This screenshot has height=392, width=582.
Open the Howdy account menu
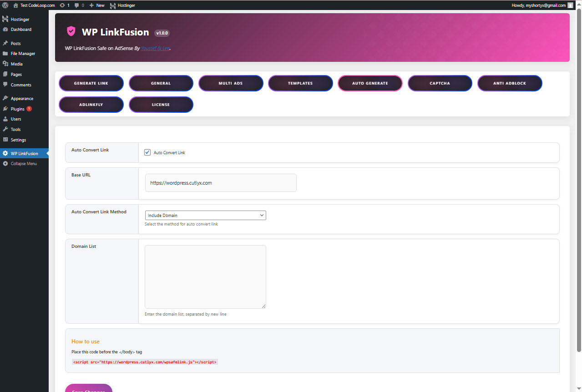[x=542, y=5]
